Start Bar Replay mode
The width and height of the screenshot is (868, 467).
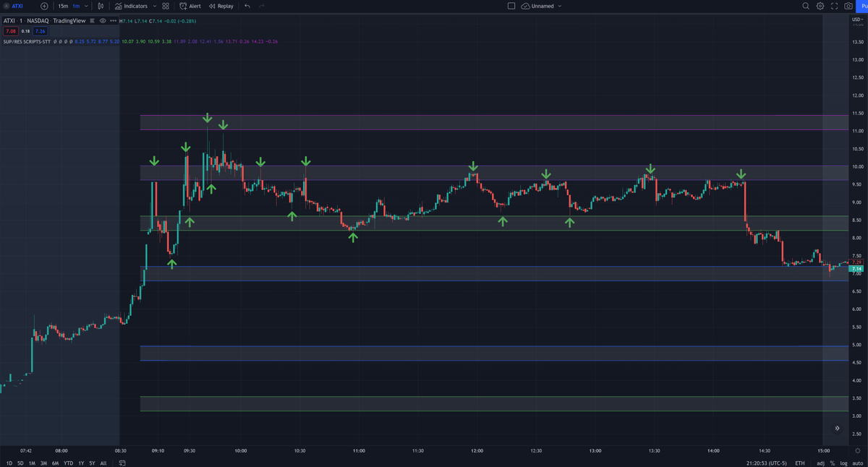pos(221,6)
